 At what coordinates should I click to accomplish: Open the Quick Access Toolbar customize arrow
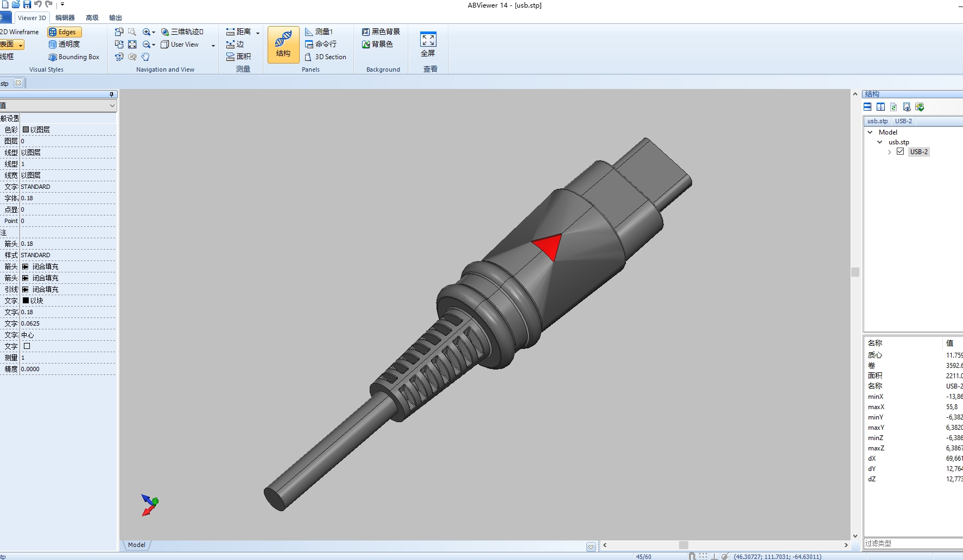pyautogui.click(x=62, y=4)
